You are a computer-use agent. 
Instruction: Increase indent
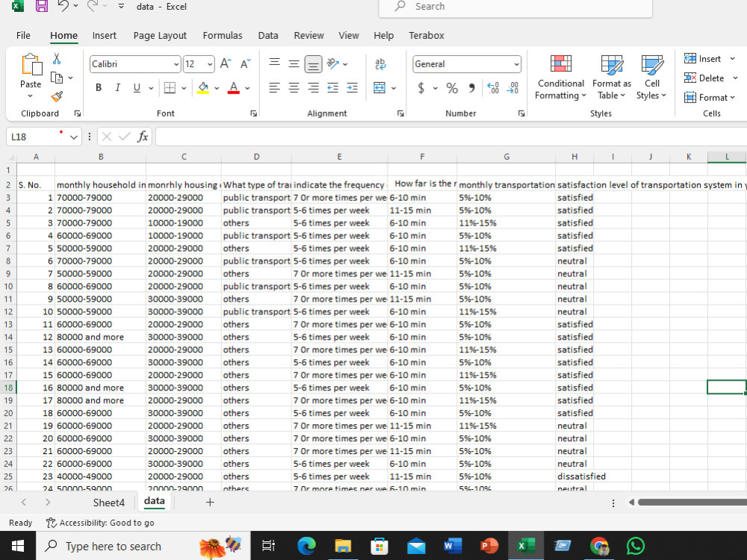(x=352, y=87)
